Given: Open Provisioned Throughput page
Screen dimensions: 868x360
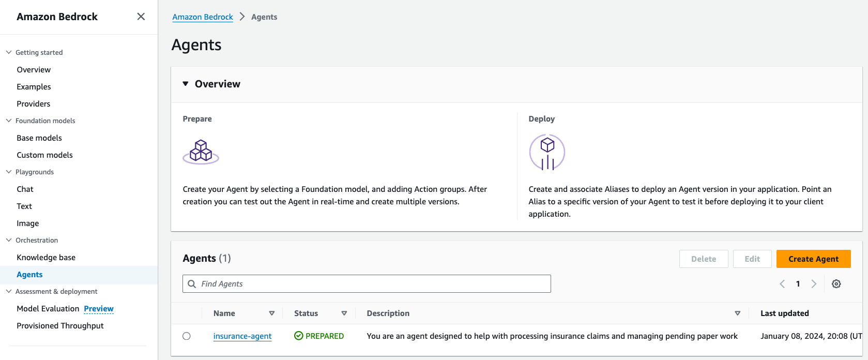Looking at the screenshot, I should 60,326.
